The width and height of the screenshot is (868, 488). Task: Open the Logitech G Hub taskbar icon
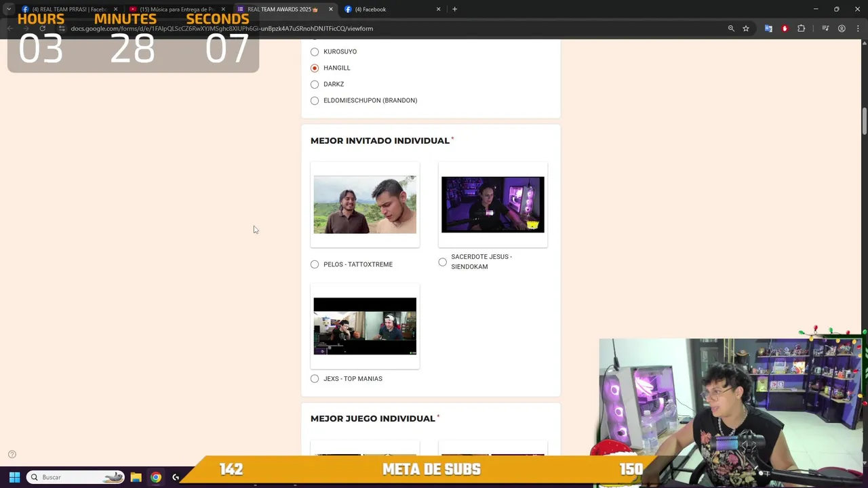176,477
